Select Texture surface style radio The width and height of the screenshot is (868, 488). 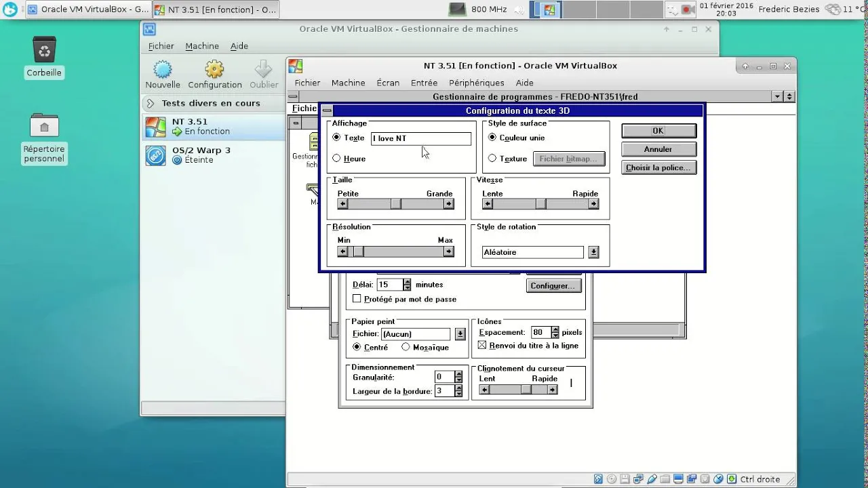492,159
